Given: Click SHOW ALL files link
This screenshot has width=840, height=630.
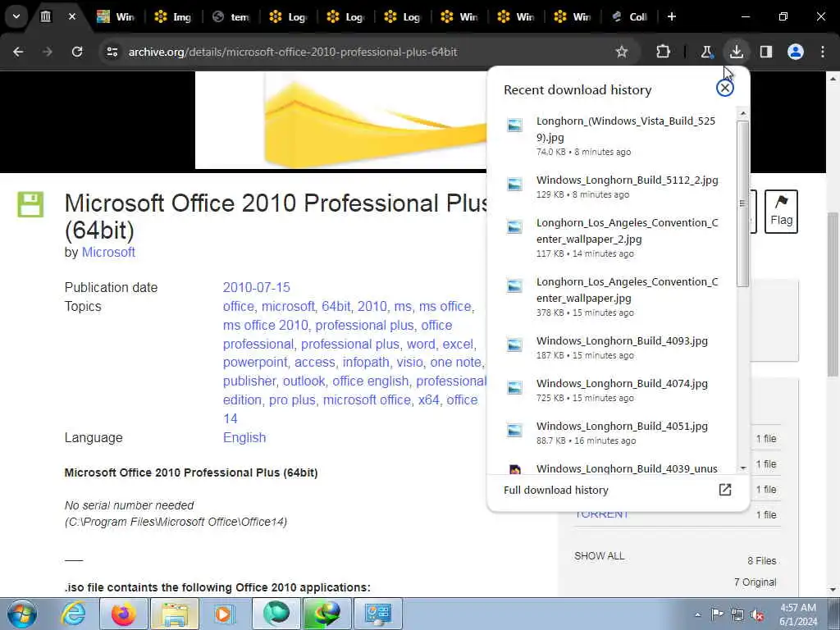Looking at the screenshot, I should click(x=599, y=555).
